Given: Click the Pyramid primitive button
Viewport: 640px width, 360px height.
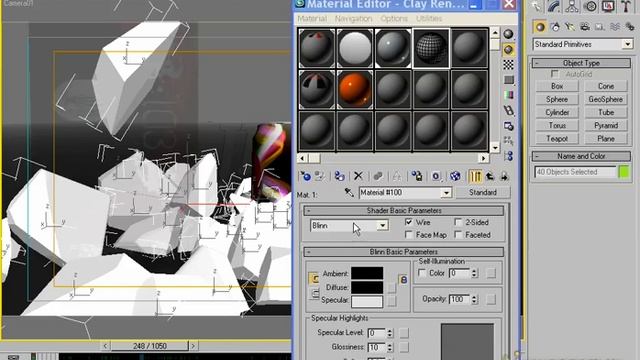Looking at the screenshot, I should point(606,125).
